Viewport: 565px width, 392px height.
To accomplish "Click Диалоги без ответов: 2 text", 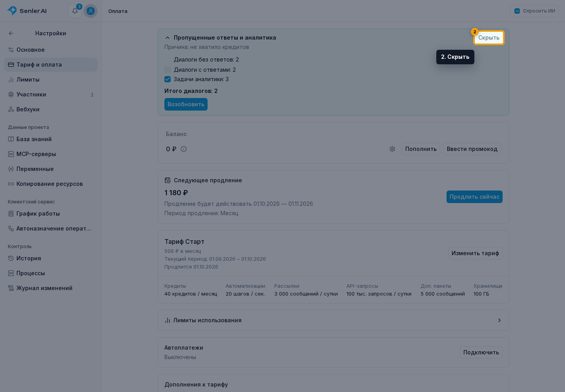I will pyautogui.click(x=206, y=60).
